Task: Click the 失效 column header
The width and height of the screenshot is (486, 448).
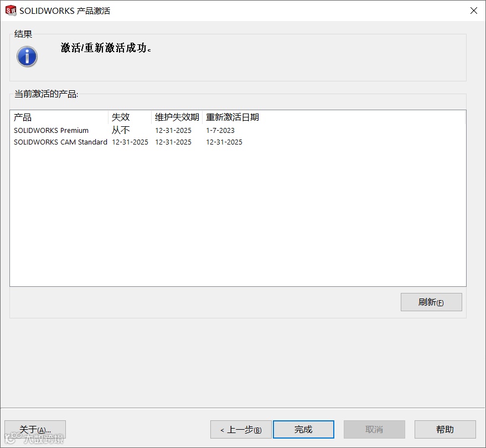Action: pos(130,117)
